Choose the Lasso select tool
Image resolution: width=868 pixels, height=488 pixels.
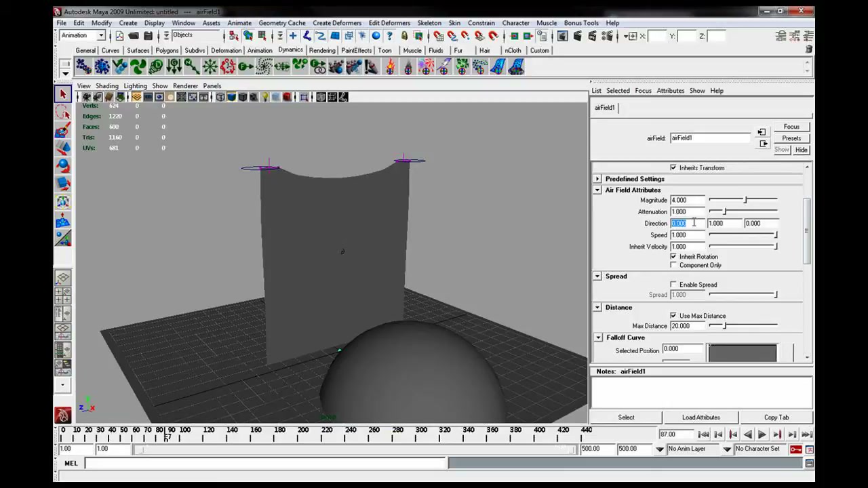[x=63, y=113]
